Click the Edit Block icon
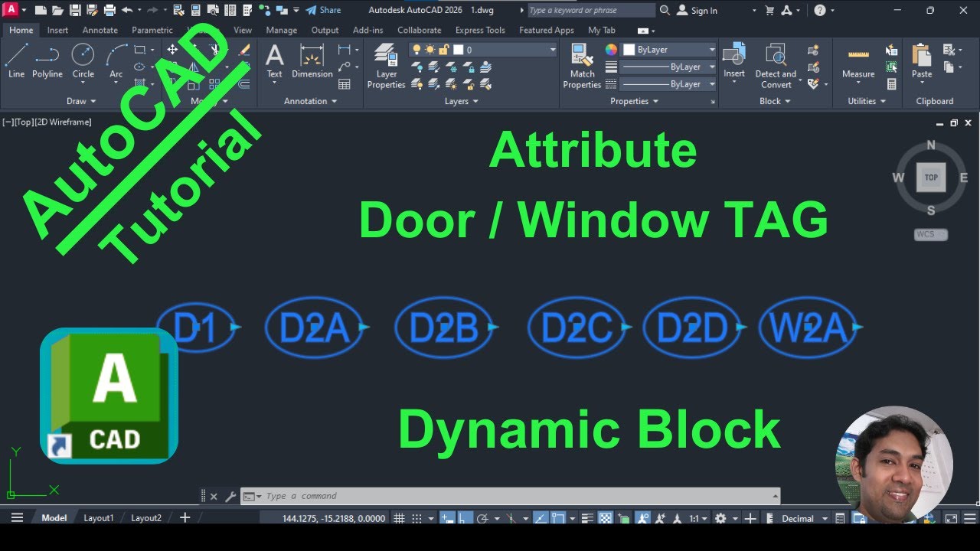 coord(814,67)
